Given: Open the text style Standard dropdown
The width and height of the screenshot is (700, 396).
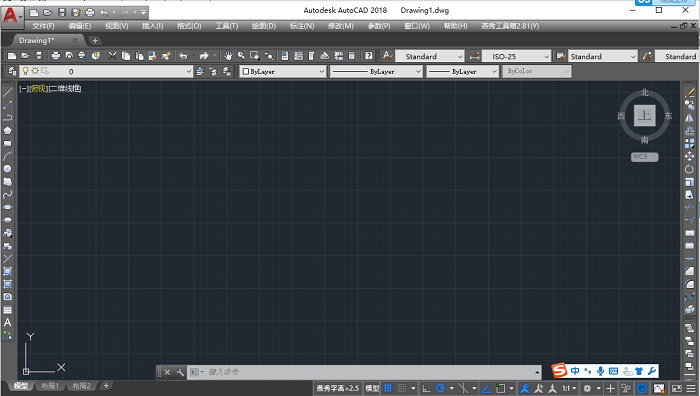Looking at the screenshot, I should coord(430,56).
